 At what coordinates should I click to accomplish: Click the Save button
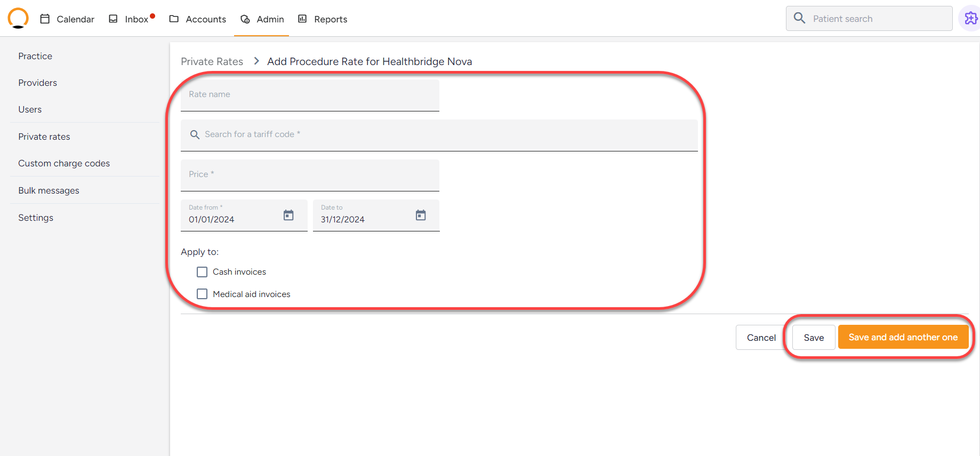pos(814,338)
